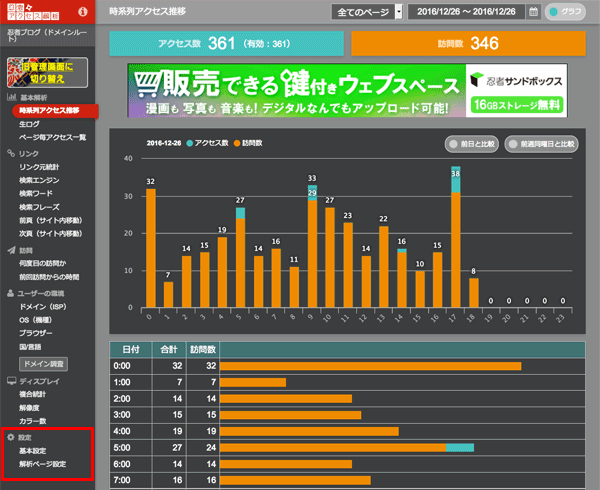Open 生ログ in the sidebar
The image size is (600, 490).
[x=29, y=124]
